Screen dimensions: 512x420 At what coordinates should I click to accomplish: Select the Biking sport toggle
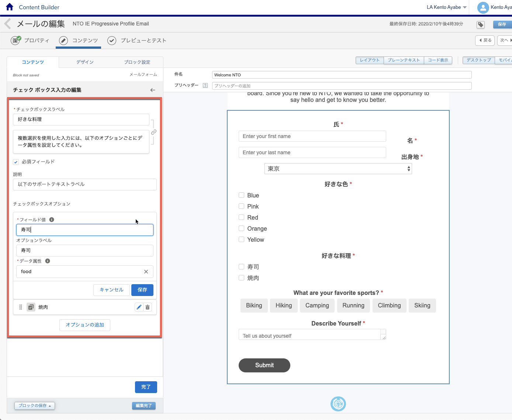(254, 306)
